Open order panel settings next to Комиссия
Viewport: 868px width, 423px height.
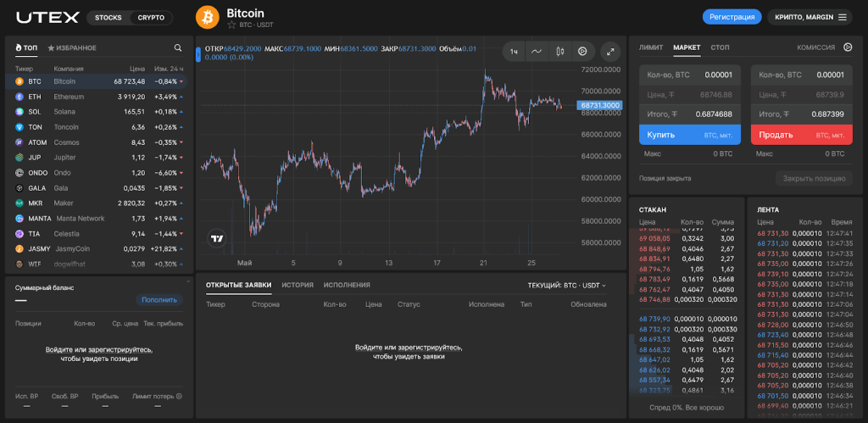848,47
